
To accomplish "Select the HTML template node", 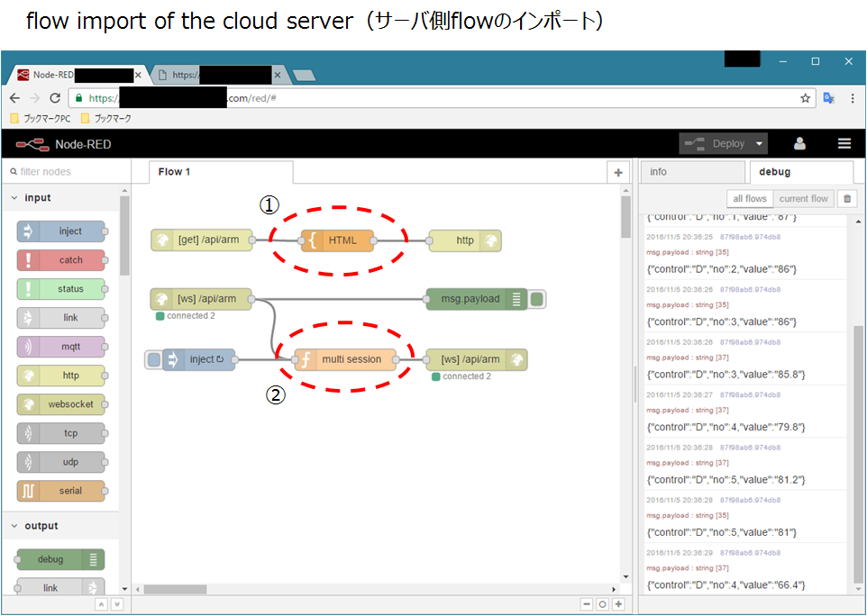I will click(x=337, y=240).
